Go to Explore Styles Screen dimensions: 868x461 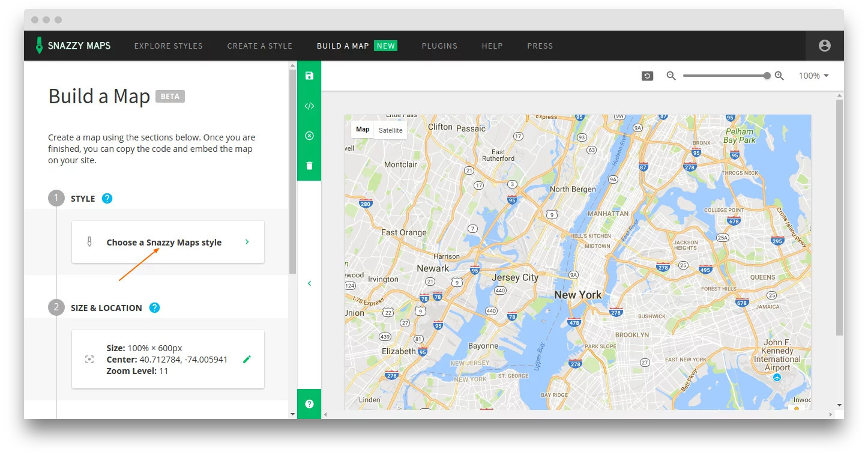point(168,46)
